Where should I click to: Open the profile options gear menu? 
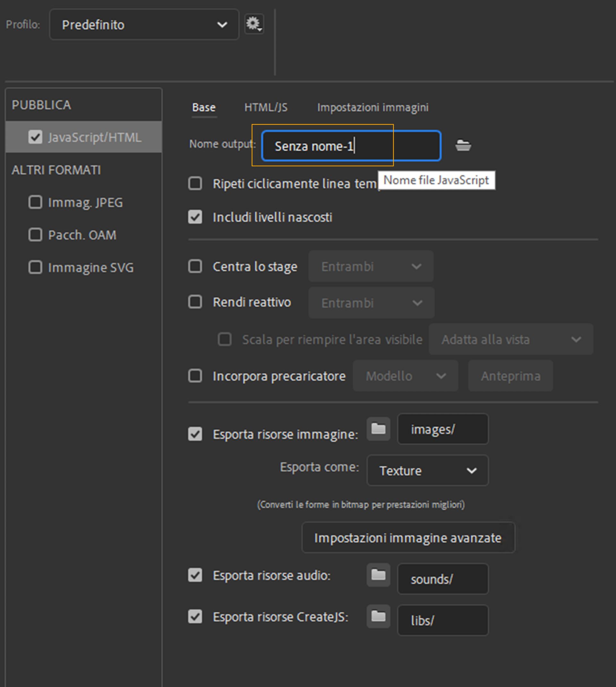[x=254, y=24]
